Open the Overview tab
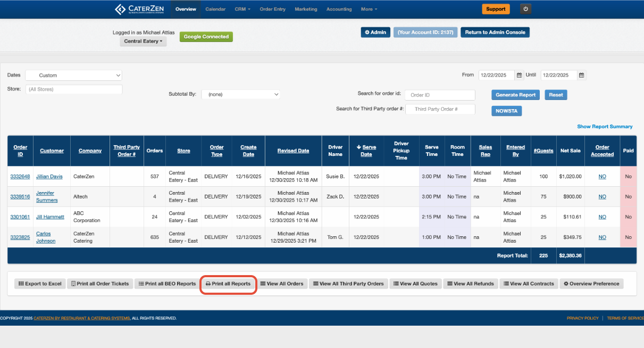The height and width of the screenshot is (348, 644). pyautogui.click(x=186, y=9)
